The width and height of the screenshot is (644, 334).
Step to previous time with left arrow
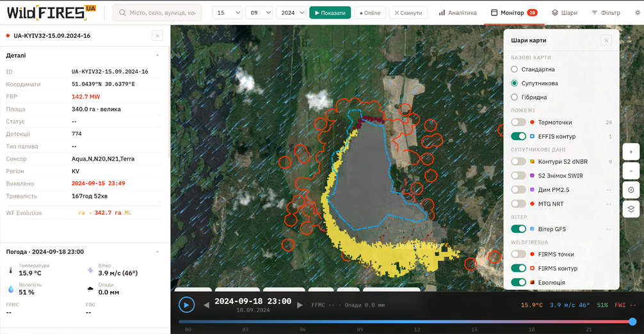tap(206, 305)
